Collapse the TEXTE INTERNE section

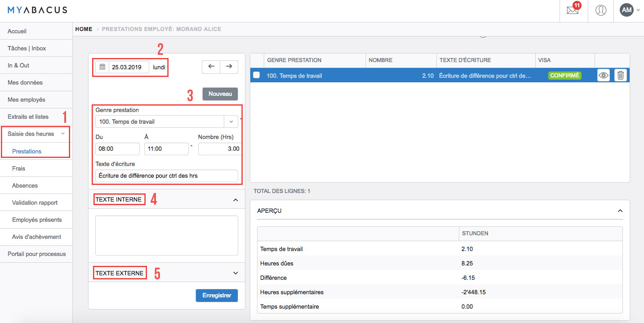point(235,200)
